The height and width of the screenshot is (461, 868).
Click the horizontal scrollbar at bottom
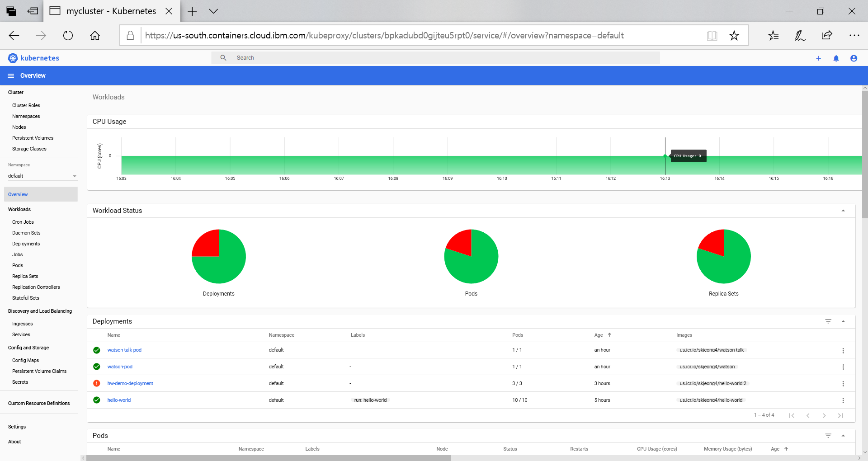pyautogui.click(x=269, y=458)
